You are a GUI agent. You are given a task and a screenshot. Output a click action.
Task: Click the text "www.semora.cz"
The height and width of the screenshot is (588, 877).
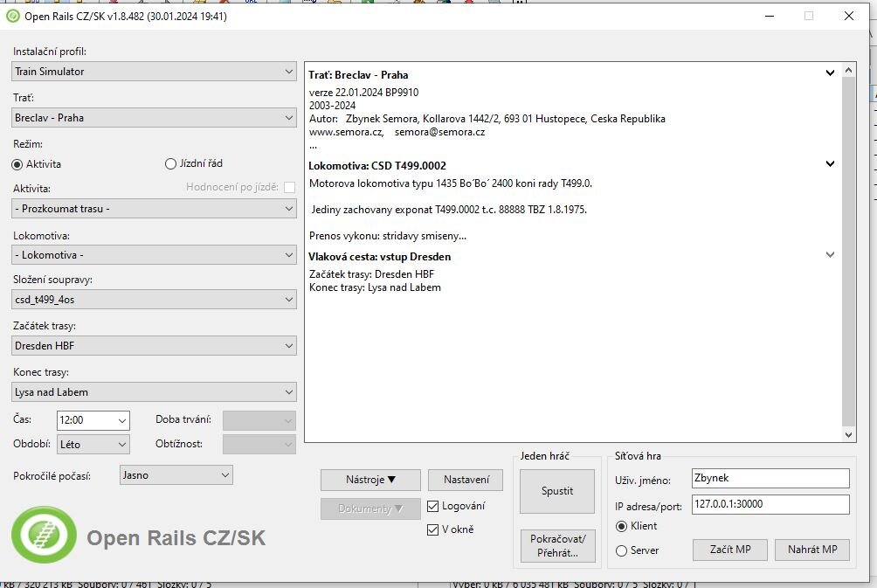coord(346,133)
